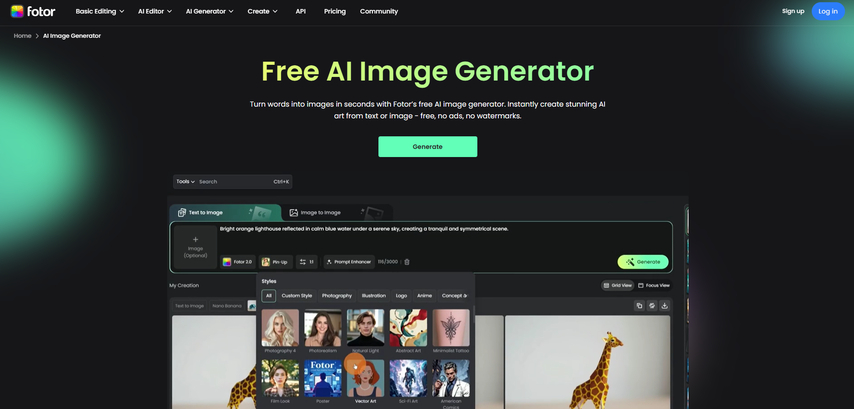Click the Nano Banana tag
Viewport: 854px width, 409px height.
(x=227, y=306)
